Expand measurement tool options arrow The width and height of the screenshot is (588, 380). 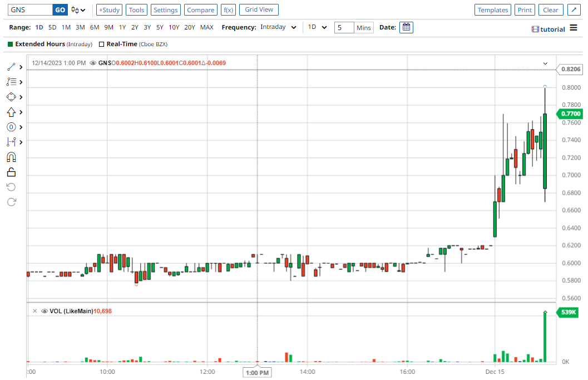(21, 142)
